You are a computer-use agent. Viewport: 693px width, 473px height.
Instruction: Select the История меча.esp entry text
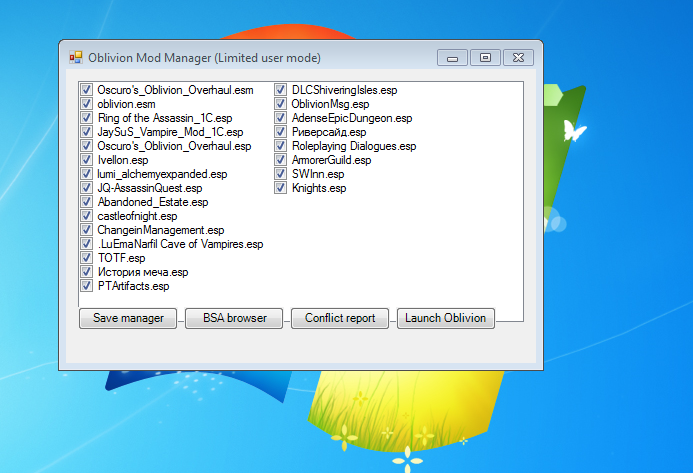pos(143,272)
